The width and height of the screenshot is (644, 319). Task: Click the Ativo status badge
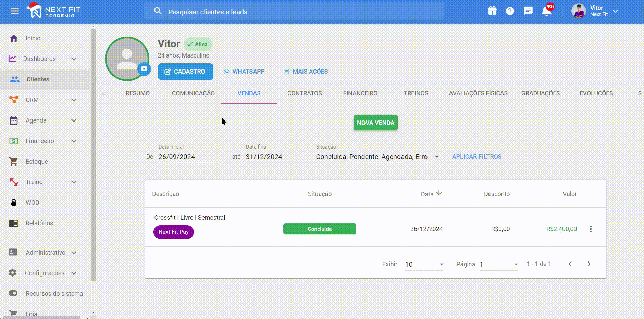point(198,44)
